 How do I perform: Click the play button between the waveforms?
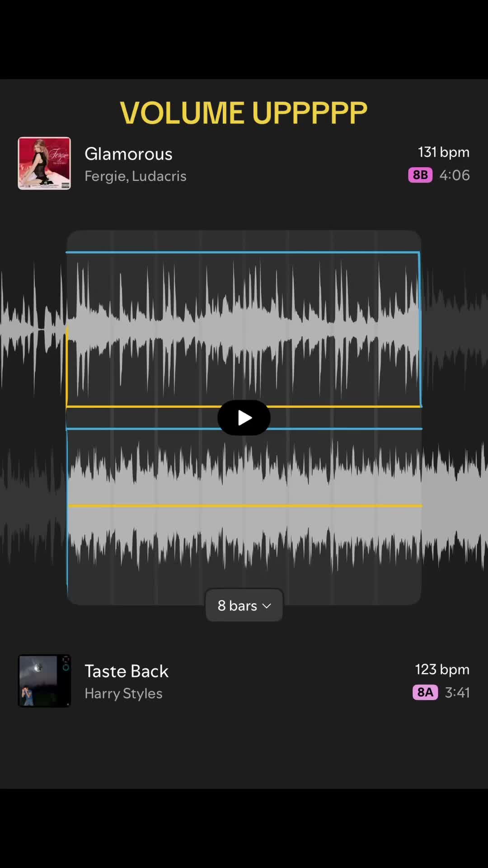point(244,418)
